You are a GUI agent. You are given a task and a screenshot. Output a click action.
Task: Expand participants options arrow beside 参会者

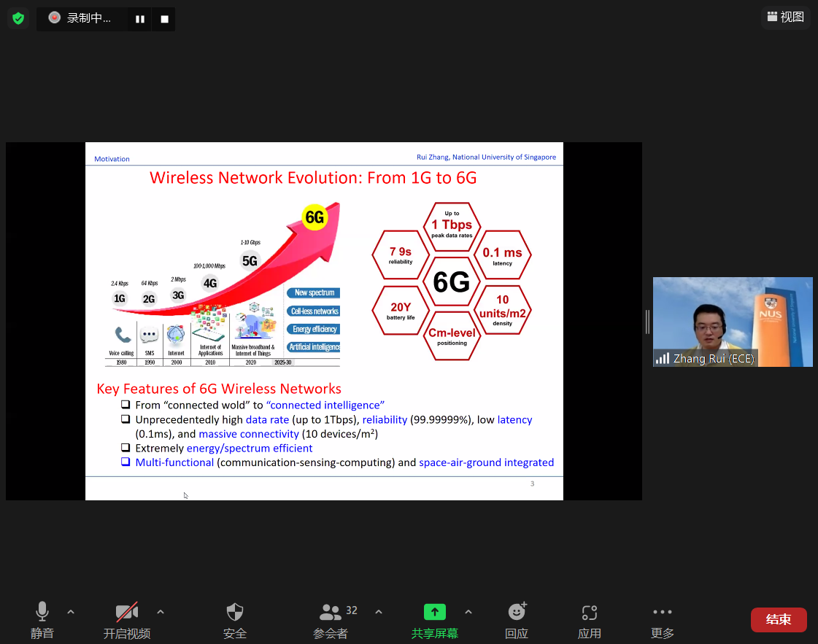(x=379, y=612)
